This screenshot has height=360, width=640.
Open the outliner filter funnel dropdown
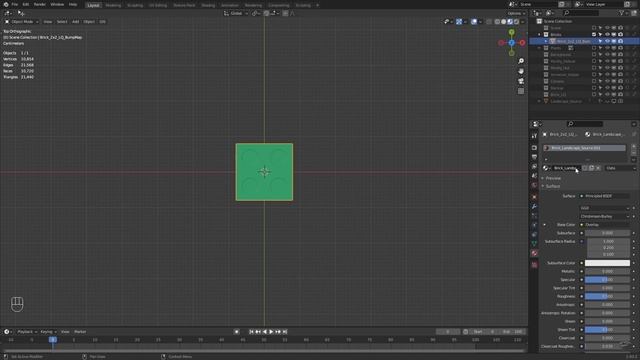pyautogui.click(x=623, y=13)
